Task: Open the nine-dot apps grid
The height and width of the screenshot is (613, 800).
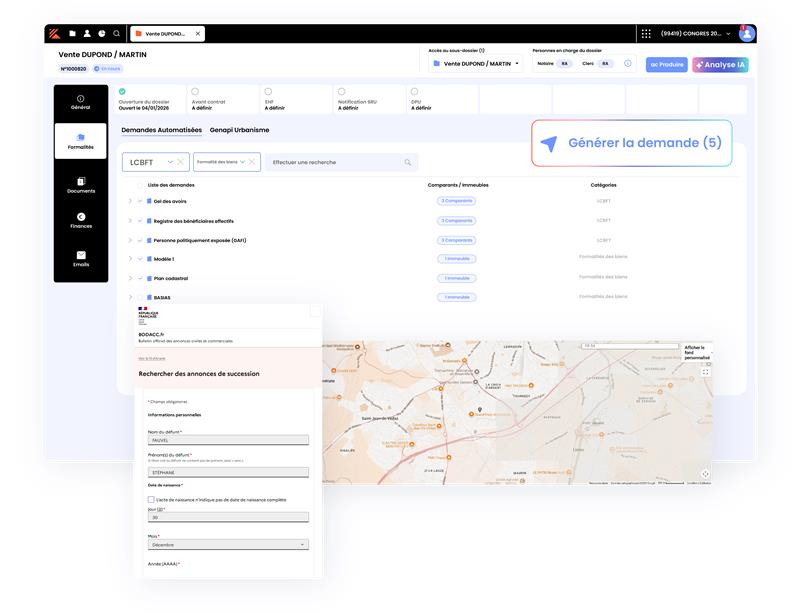Action: 646,34
